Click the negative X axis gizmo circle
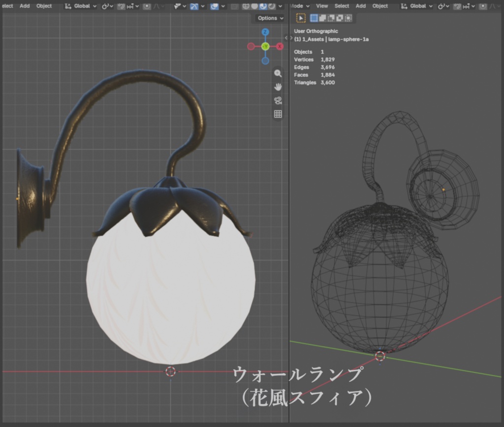 pyautogui.click(x=251, y=47)
